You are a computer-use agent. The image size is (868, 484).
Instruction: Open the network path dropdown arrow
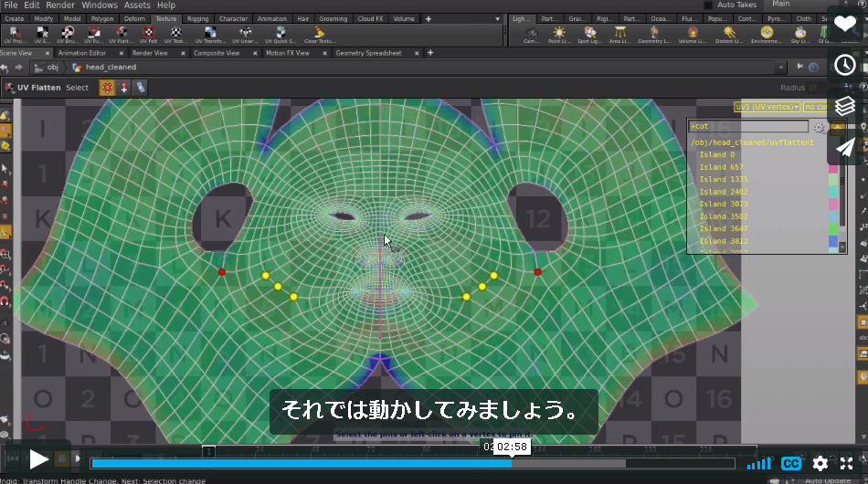click(x=780, y=68)
